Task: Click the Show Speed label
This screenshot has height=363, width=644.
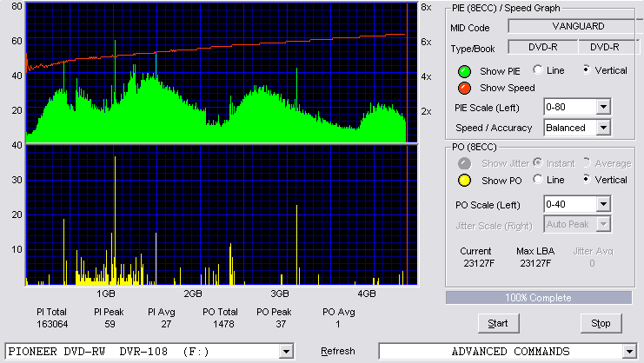Action: coord(508,88)
